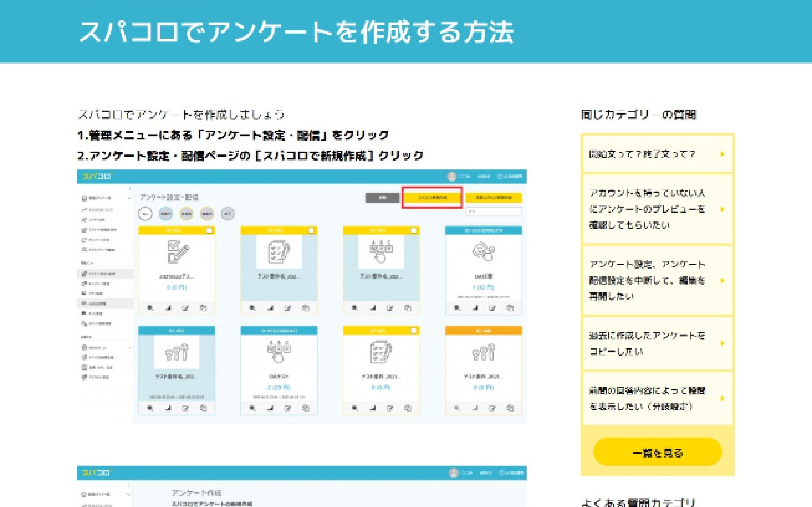The width and height of the screenshot is (812, 507).
Task: Click the スパコロ logo in the upper embedded header
Action: (97, 176)
